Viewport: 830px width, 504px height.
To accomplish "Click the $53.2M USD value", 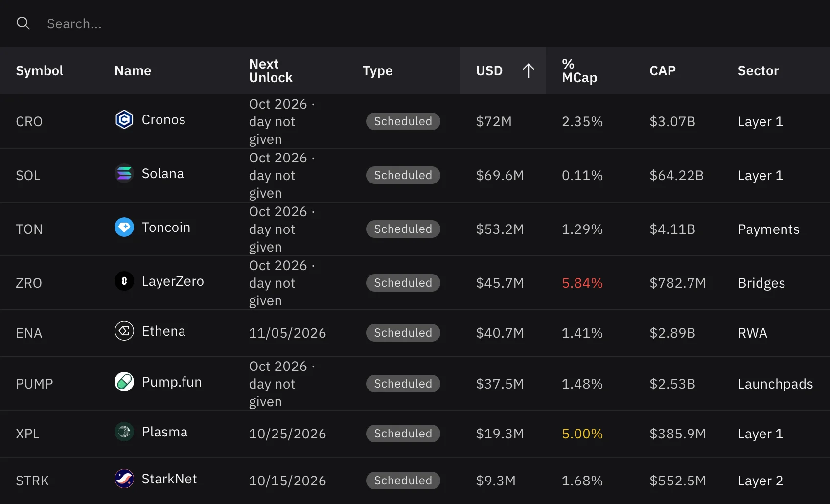I will (x=500, y=229).
